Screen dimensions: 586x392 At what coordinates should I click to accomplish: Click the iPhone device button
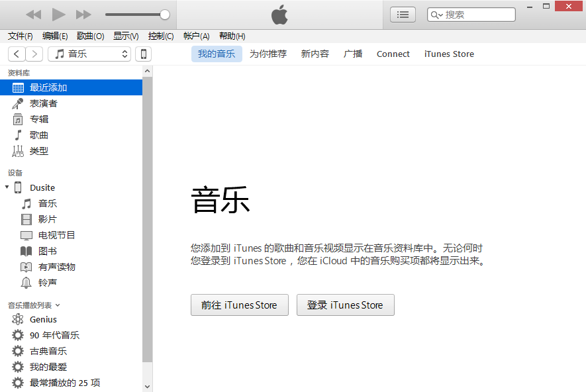pos(144,54)
